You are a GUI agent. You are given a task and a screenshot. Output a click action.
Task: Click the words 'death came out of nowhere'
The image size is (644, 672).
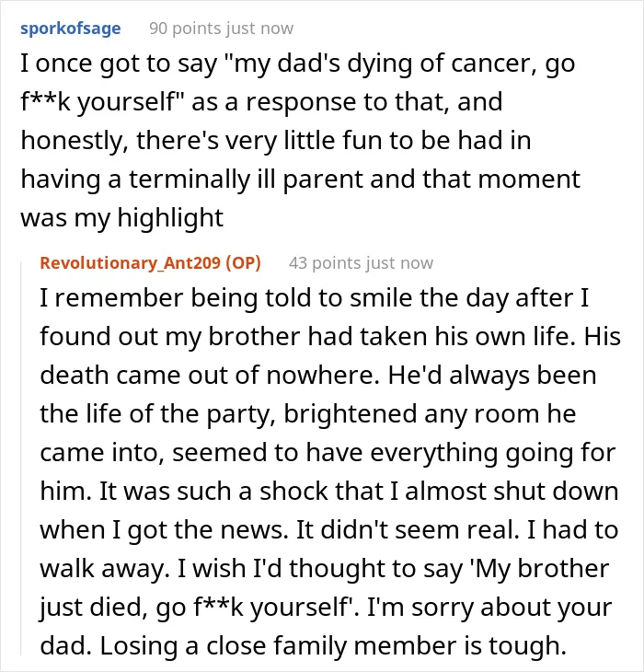(x=210, y=376)
